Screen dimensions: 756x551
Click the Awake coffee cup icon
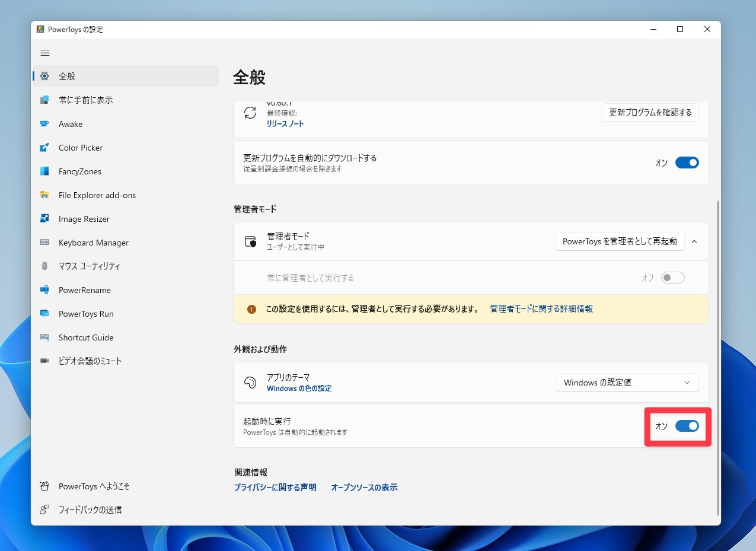44,124
